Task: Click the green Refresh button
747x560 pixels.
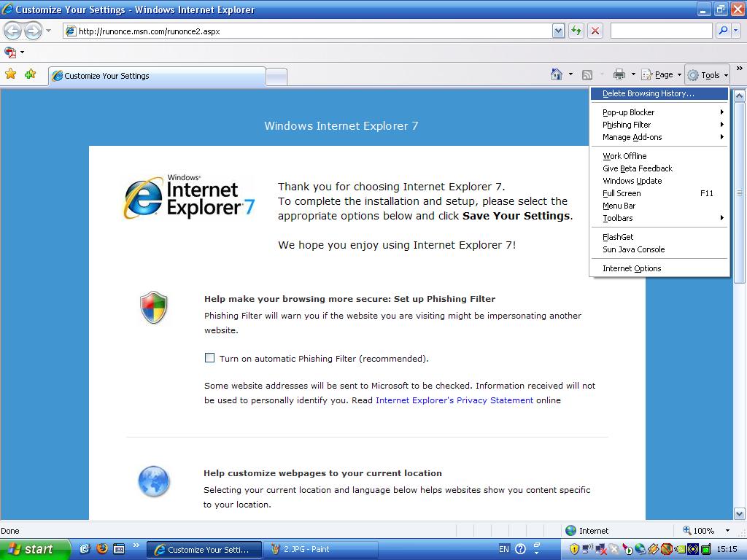Action: 576,31
